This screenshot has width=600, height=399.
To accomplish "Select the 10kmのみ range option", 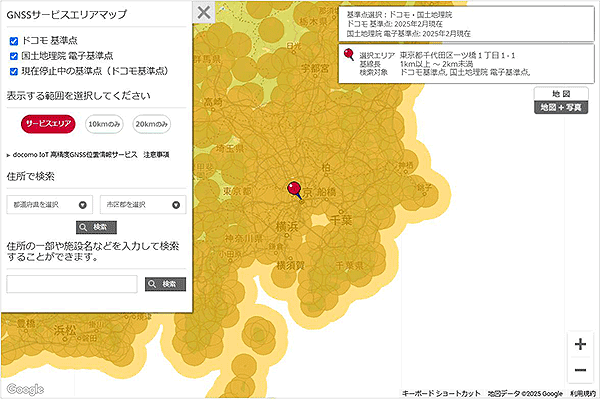I will coord(104,124).
